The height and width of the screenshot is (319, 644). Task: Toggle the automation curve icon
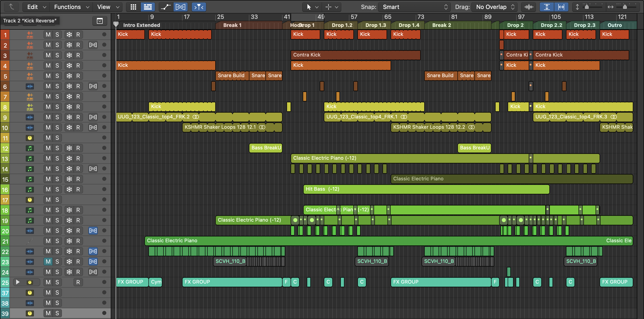click(166, 7)
